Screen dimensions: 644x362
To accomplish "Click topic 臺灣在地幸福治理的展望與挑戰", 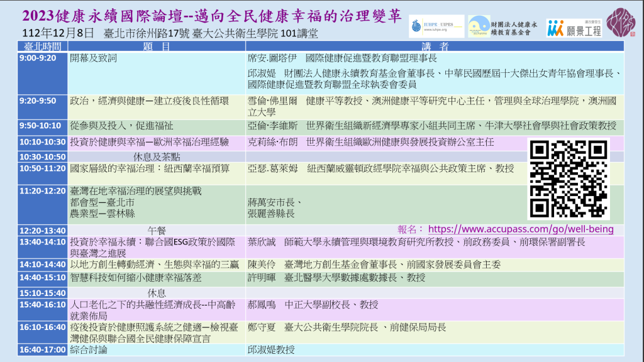I will point(136,191).
